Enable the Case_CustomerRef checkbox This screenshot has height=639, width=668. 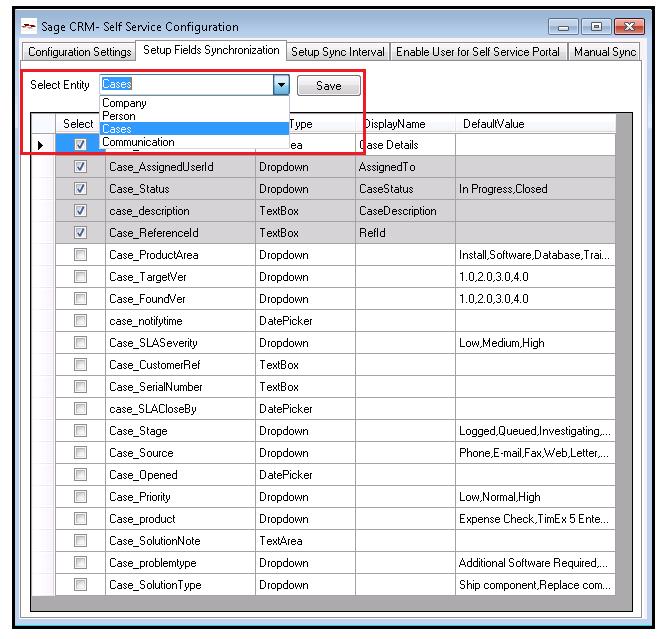[x=80, y=365]
